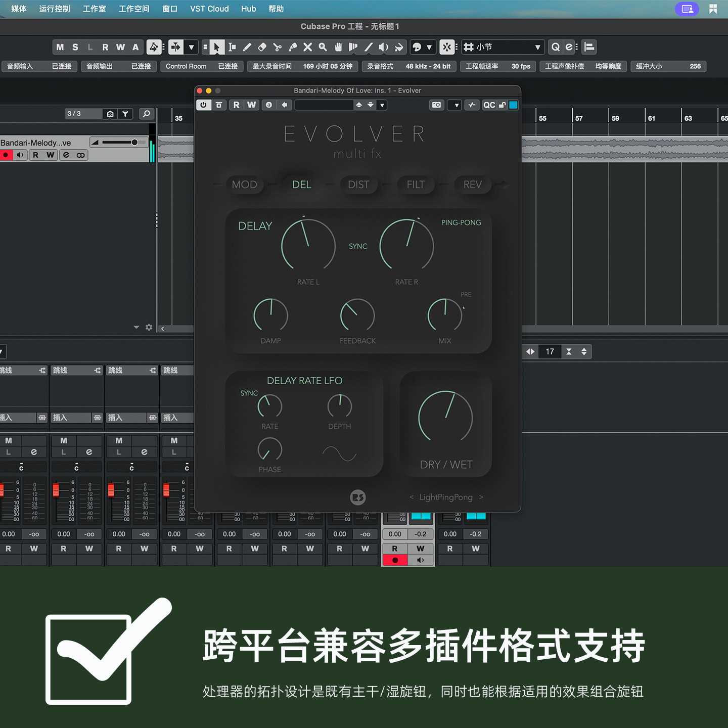728x728 pixels.
Task: Copy A to B with arrow button
Action: coord(285,105)
